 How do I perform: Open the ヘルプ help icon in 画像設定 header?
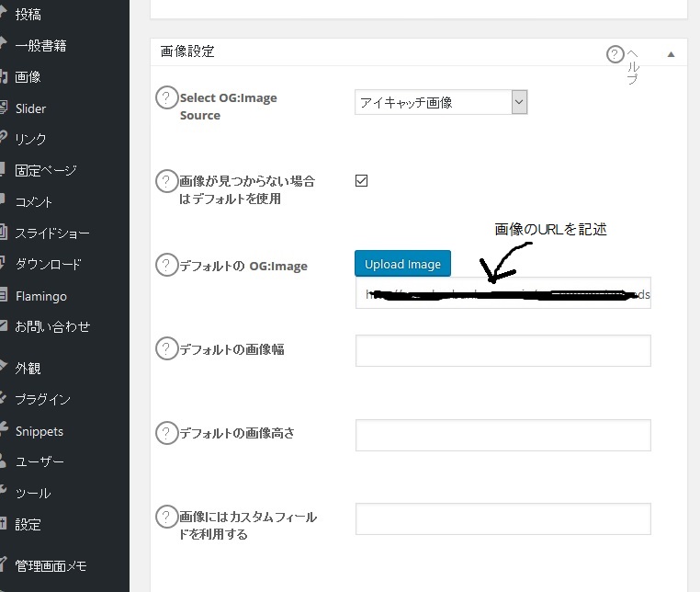pos(615,54)
